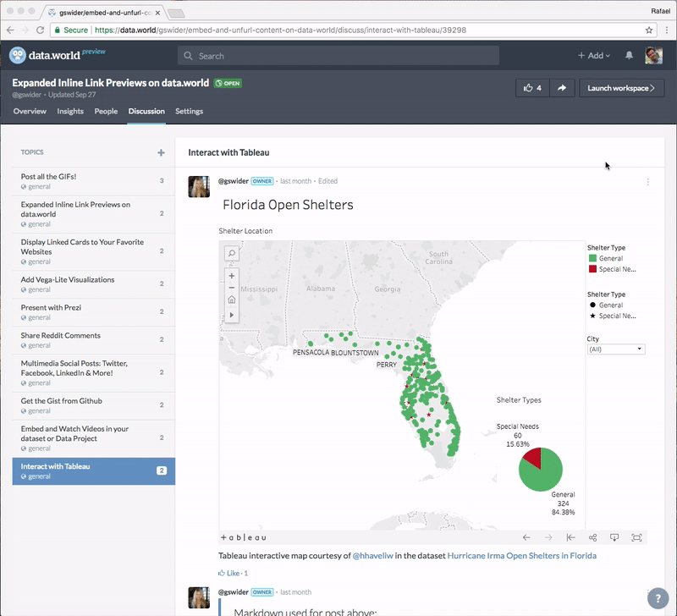Add new topic with plus icon
The width and height of the screenshot is (677, 616).
click(161, 152)
